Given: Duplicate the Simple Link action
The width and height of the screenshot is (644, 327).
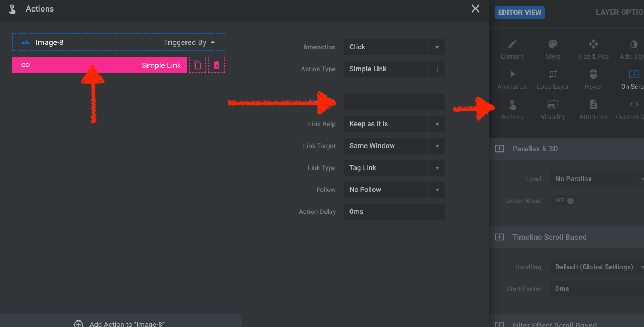Looking at the screenshot, I should pyautogui.click(x=197, y=65).
